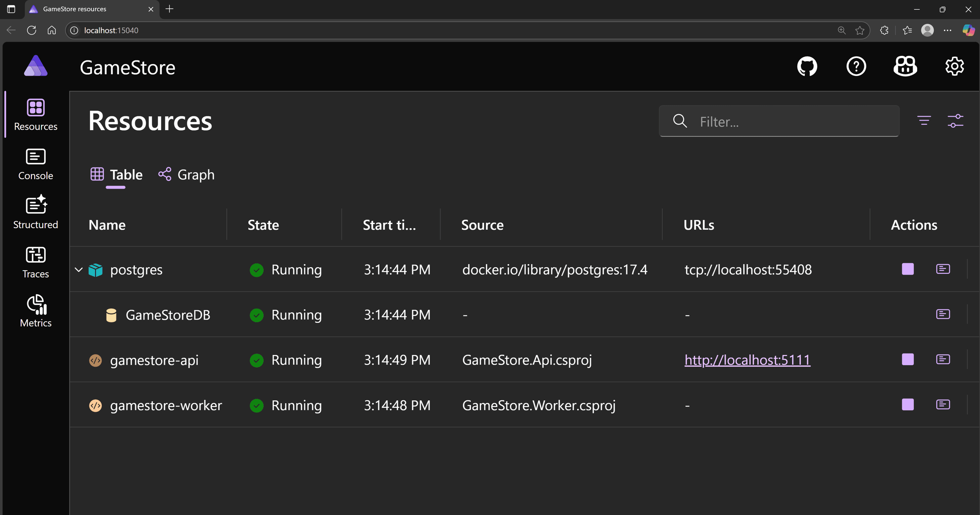Viewport: 980px width, 515px height.
Task: Sort by the State column header
Action: [263, 225]
